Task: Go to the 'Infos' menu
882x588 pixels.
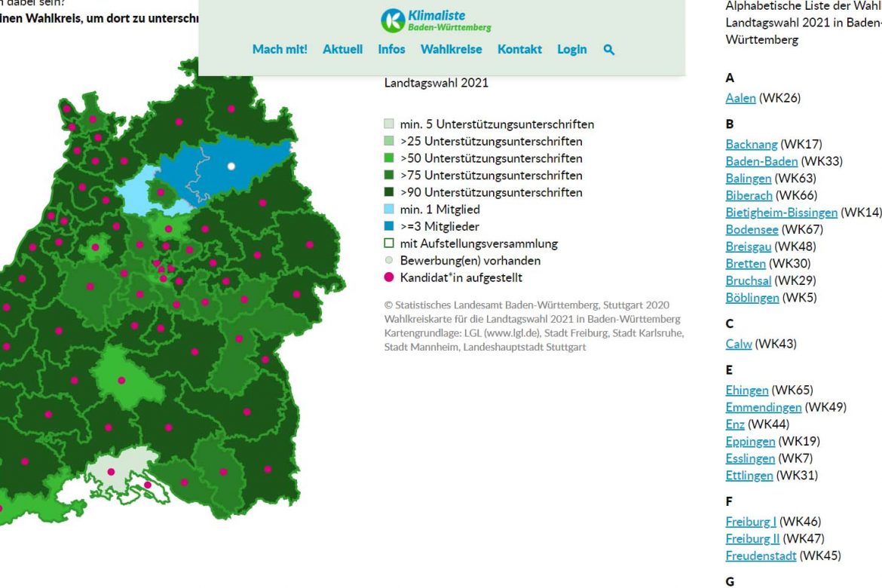Action: (x=391, y=50)
